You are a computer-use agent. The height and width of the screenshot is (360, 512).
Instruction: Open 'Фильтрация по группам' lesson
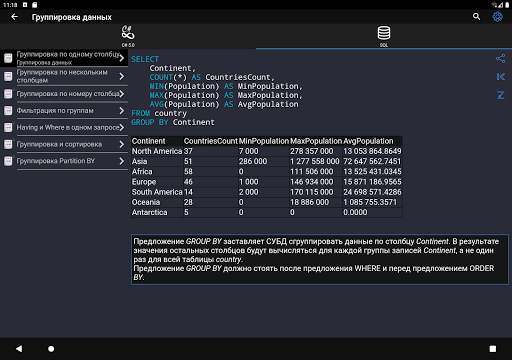click(x=64, y=111)
